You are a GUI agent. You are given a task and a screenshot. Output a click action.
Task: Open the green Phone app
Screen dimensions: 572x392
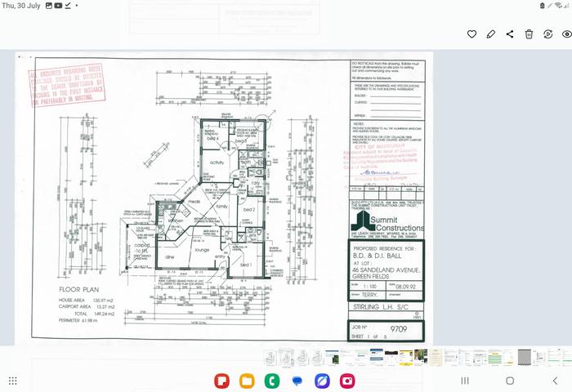click(x=272, y=381)
